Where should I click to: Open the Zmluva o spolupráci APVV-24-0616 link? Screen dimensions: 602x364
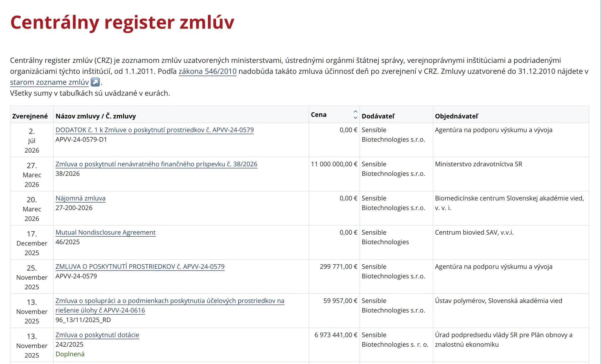[170, 305]
